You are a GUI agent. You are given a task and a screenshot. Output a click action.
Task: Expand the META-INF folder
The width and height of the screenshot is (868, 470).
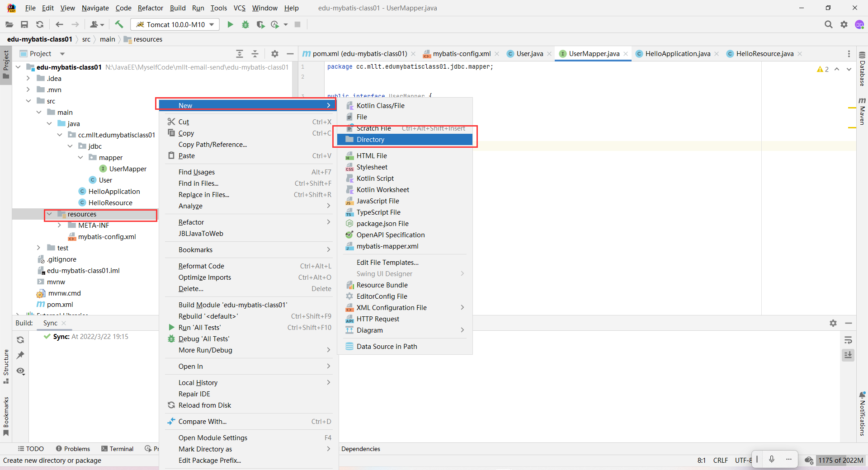pyautogui.click(x=60, y=225)
